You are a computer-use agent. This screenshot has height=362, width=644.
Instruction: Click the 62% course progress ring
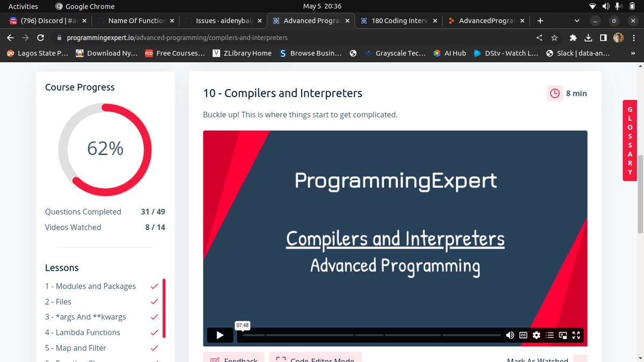click(105, 149)
